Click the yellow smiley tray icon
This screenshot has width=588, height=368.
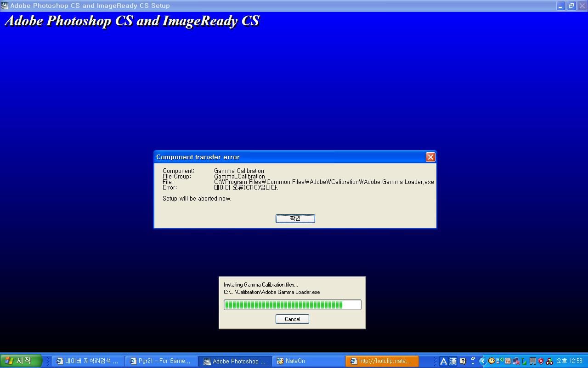pyautogui.click(x=492, y=361)
